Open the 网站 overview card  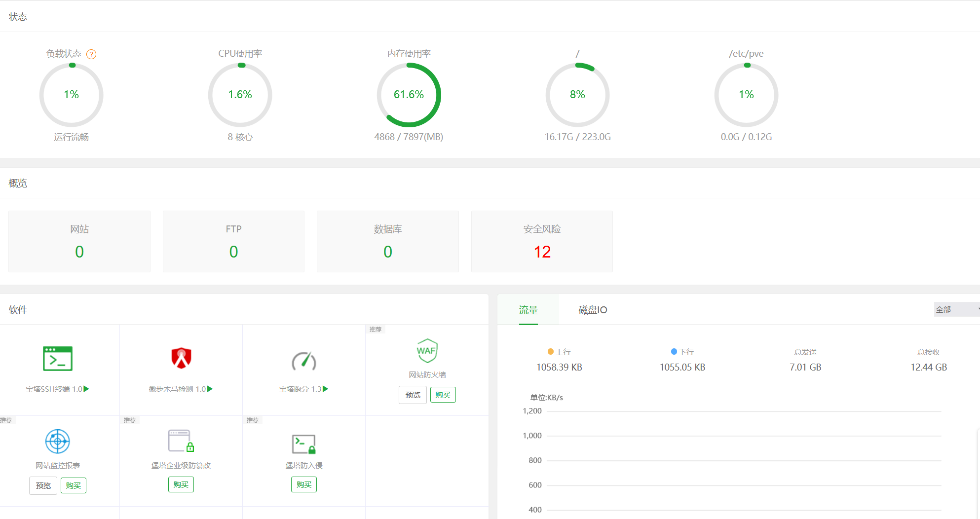pyautogui.click(x=79, y=241)
